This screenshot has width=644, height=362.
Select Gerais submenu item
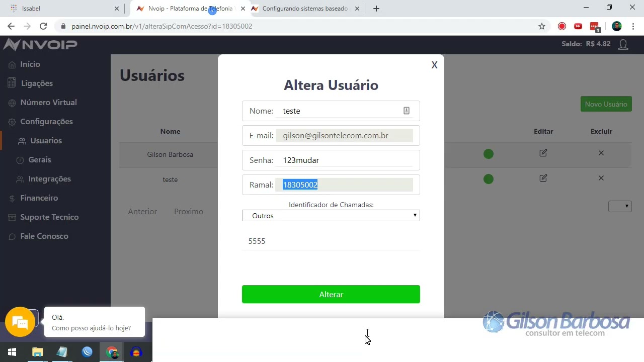[39, 160]
